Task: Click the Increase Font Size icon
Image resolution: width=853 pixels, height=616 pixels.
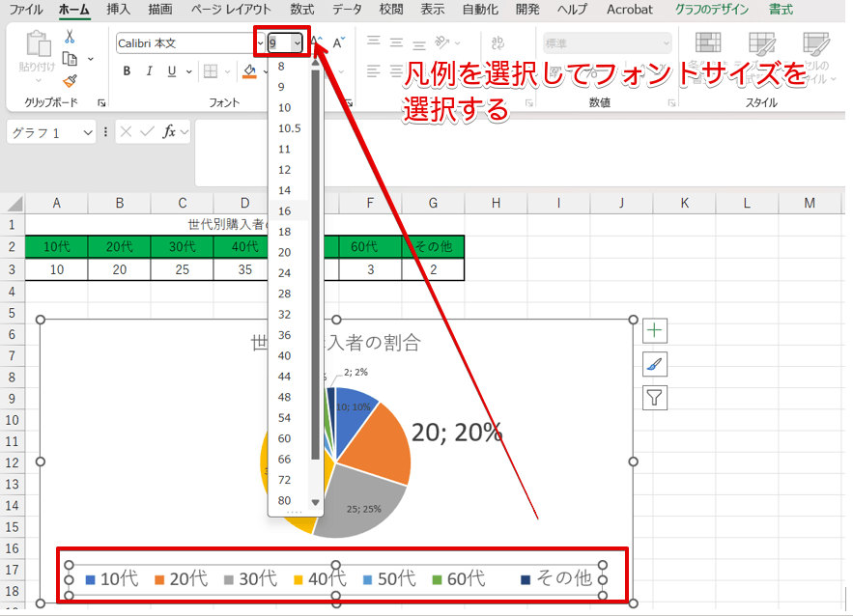Action: [318, 42]
